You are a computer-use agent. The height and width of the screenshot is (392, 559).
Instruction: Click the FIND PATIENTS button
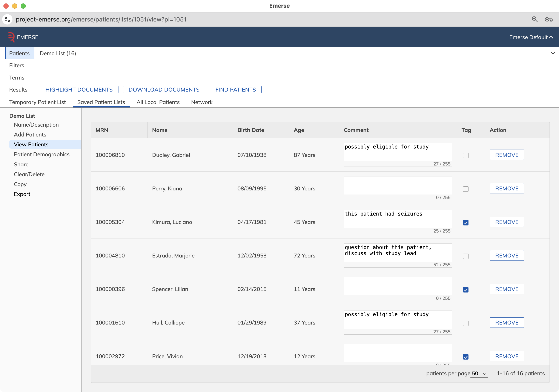coord(236,90)
